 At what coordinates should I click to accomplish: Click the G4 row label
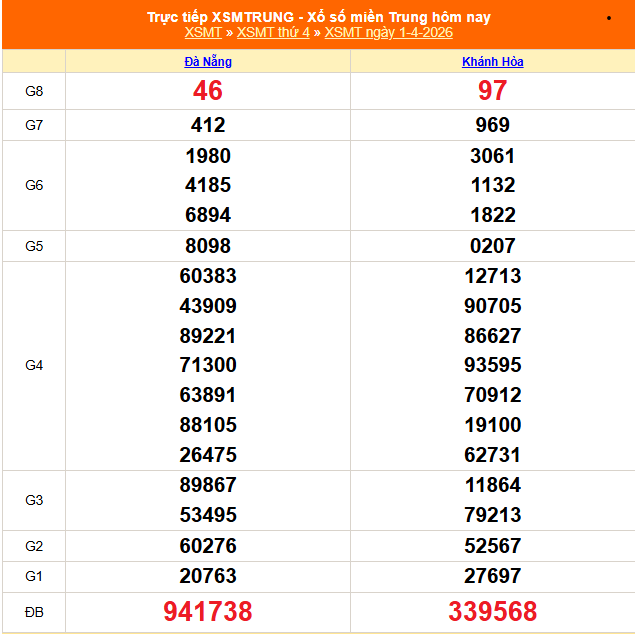34,365
